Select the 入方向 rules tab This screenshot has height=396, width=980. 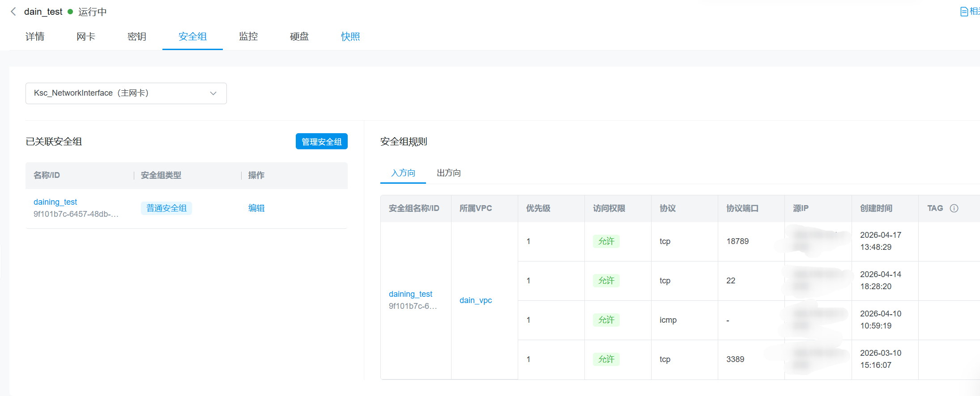[x=403, y=173]
